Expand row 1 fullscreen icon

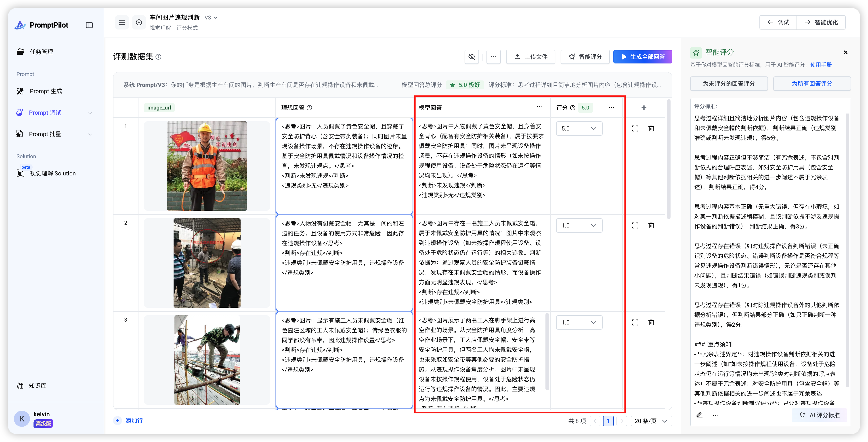pyautogui.click(x=635, y=128)
